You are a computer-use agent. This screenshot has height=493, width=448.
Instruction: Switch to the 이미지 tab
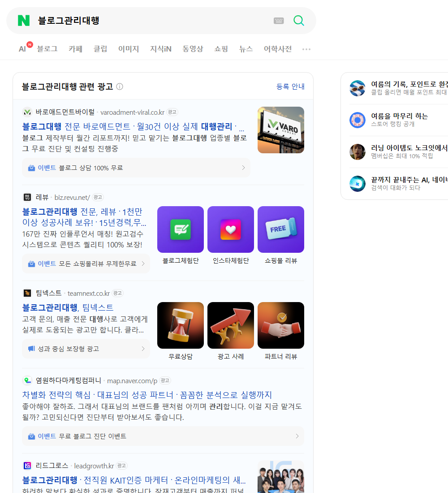[129, 49]
